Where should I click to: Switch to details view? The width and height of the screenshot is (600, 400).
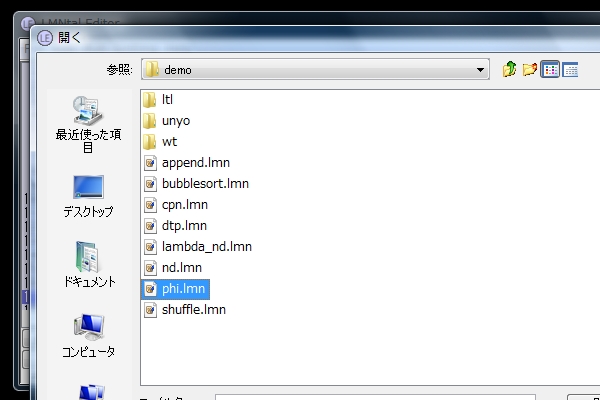[570, 69]
